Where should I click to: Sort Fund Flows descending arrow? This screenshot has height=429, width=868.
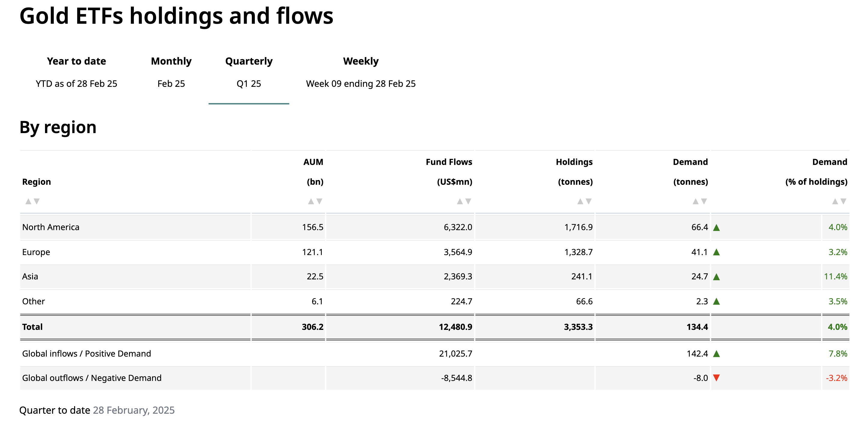point(468,201)
